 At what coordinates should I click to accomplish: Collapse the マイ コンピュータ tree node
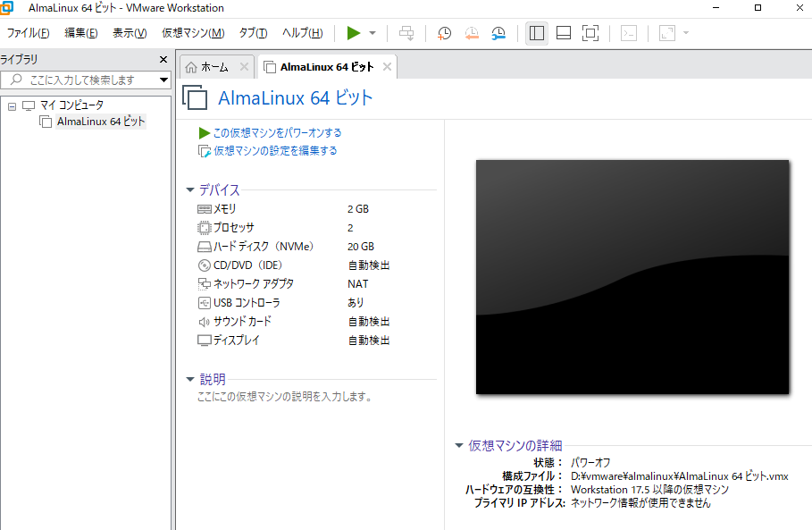point(12,106)
